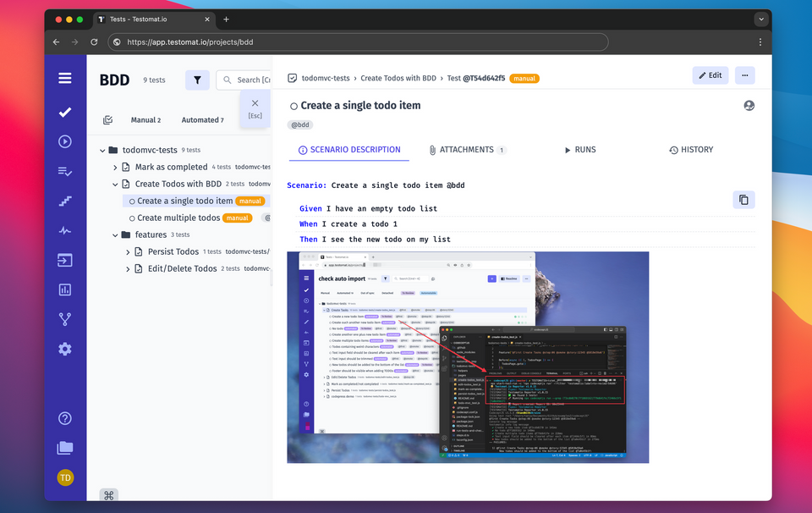
Task: Close the test panel with Esc X
Action: [255, 108]
